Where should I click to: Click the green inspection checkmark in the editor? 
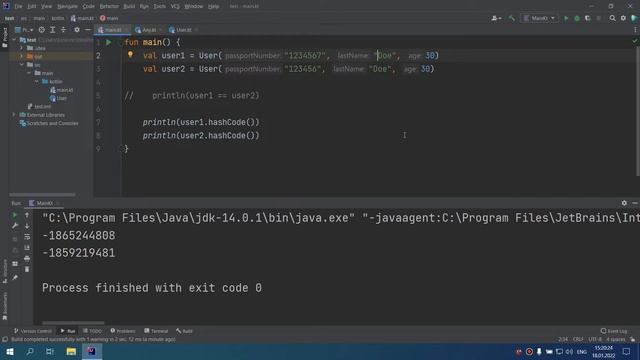pyautogui.click(x=634, y=41)
